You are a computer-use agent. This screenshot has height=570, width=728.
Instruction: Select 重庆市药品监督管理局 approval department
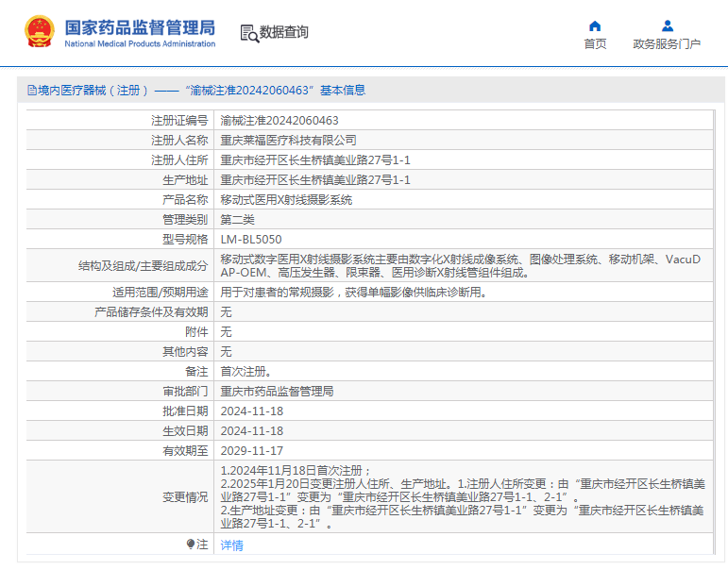pyautogui.click(x=277, y=392)
